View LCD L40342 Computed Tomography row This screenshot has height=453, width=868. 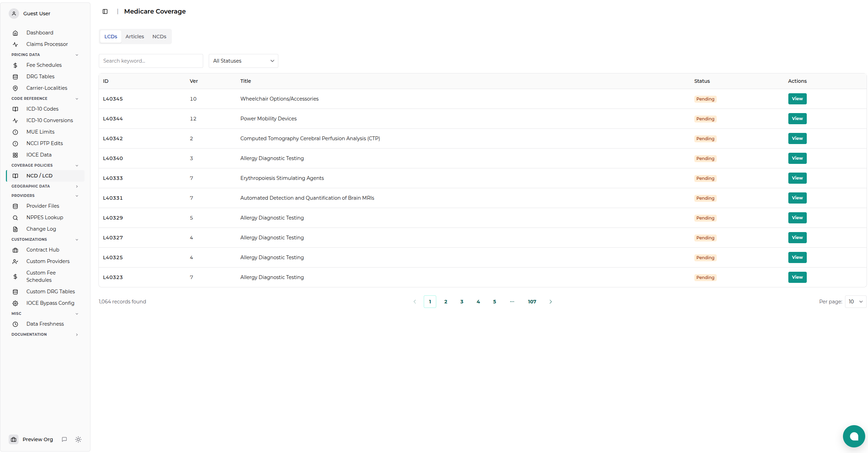pyautogui.click(x=797, y=138)
